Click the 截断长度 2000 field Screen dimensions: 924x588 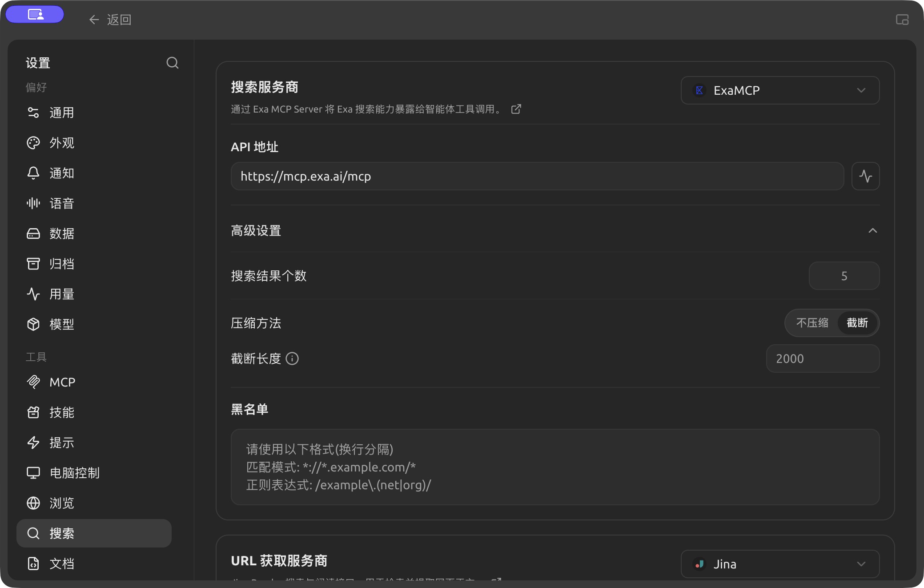[823, 358]
